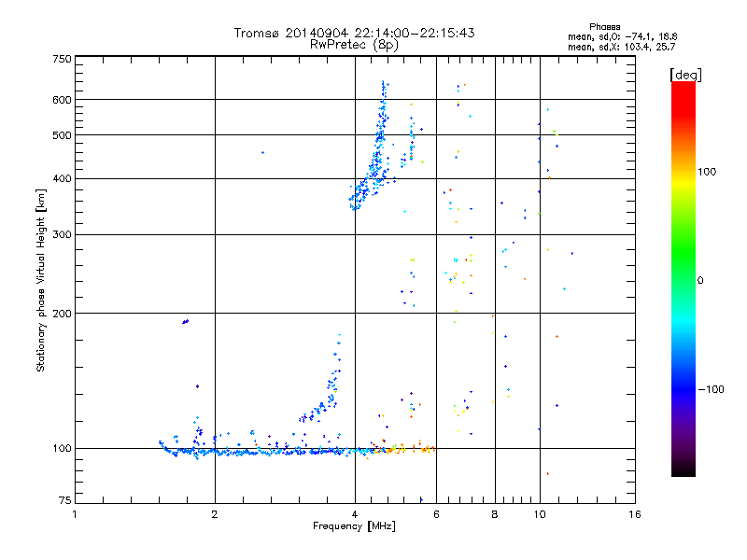Viewport: 747px width, 560px height.
Task: Click the x-axis tick label '2'
Action: pyautogui.click(x=215, y=514)
